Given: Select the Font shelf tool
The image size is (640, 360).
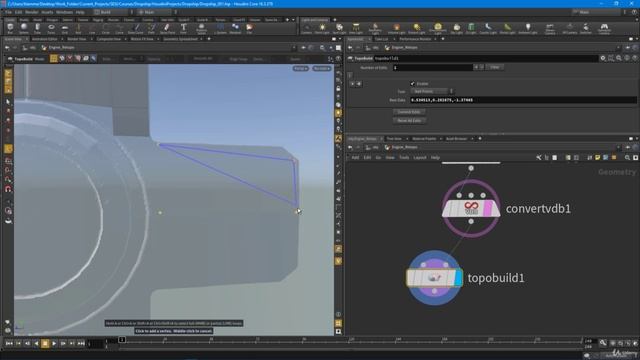Looking at the screenshot, I should click(183, 29).
